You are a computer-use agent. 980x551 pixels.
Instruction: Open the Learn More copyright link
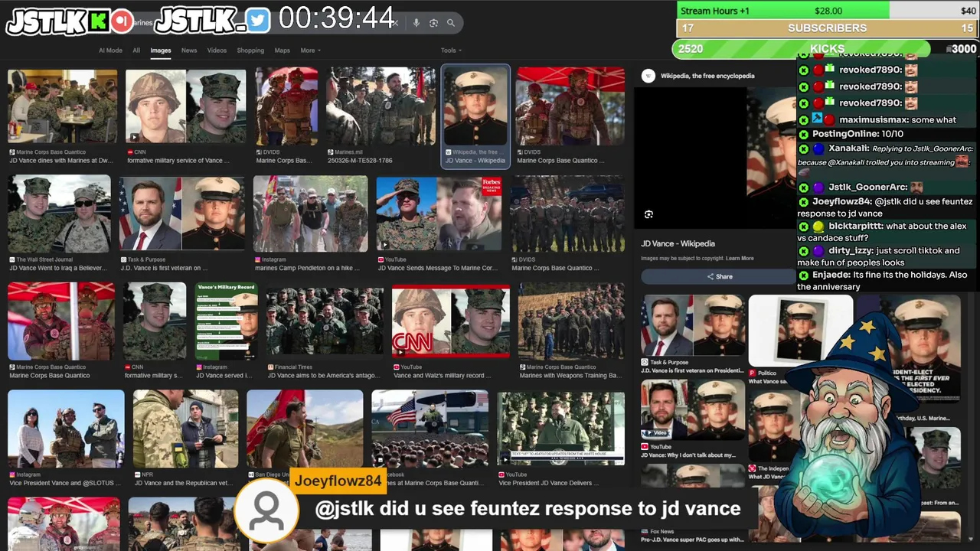740,259
